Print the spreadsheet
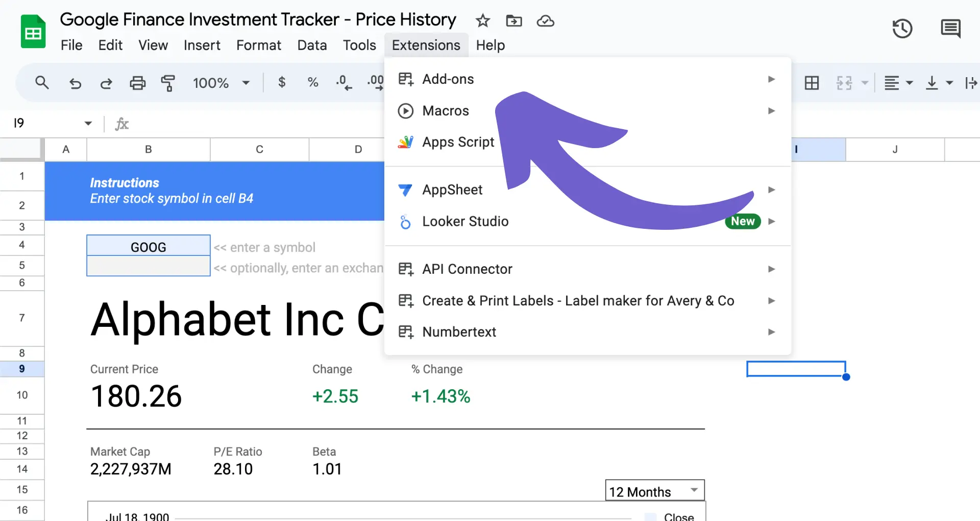This screenshot has height=521, width=980. (x=137, y=83)
